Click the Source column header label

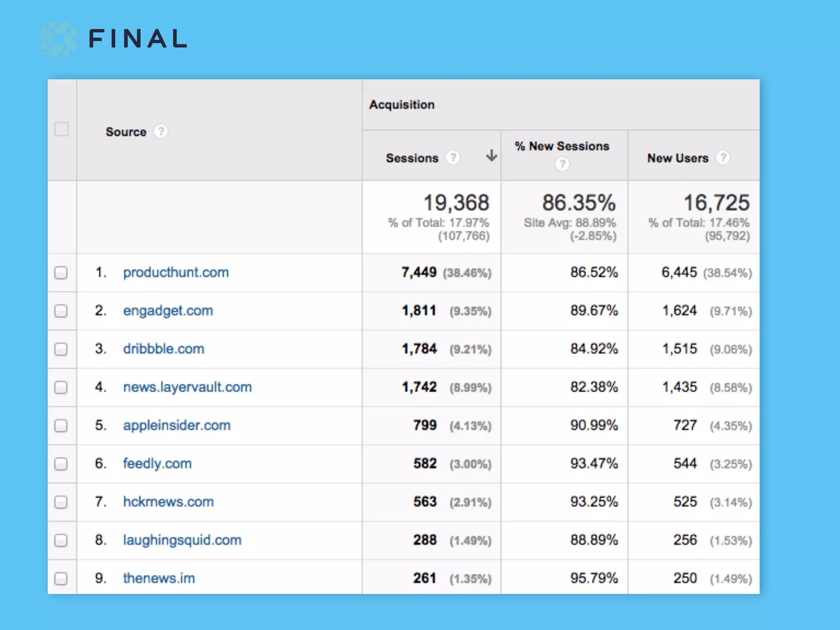[126, 132]
